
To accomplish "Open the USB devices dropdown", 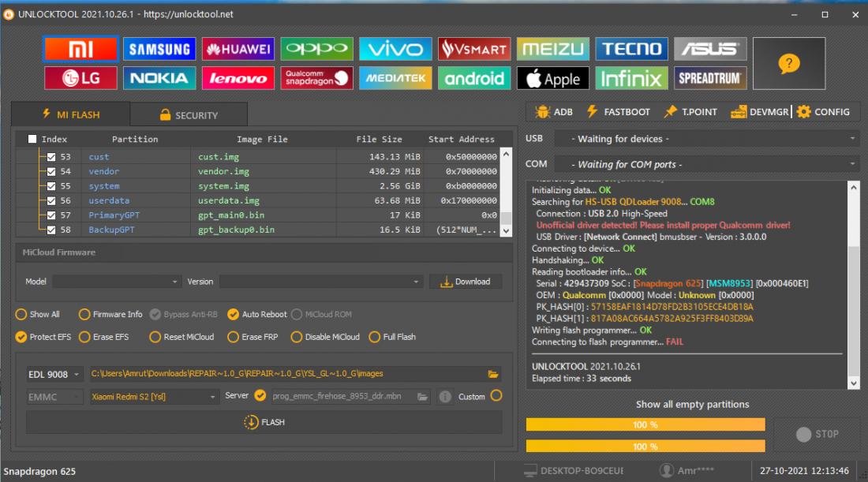I will [x=707, y=139].
